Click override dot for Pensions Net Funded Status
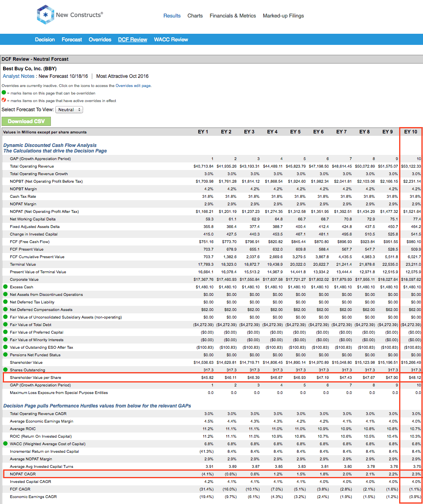The width and height of the screenshot is (423, 504). coord(6,355)
